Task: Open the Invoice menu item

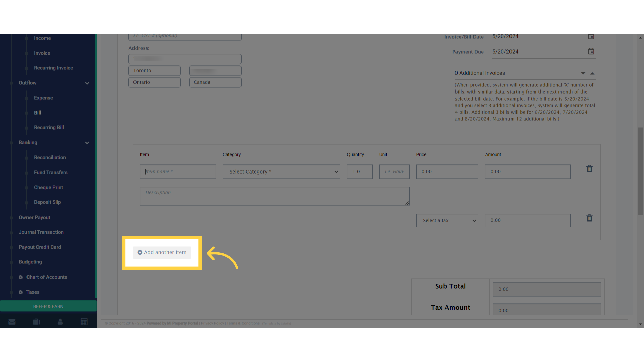Action: (42, 53)
